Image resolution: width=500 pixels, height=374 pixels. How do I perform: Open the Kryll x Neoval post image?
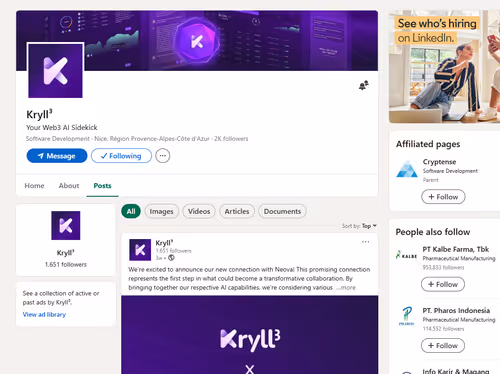[x=250, y=335]
